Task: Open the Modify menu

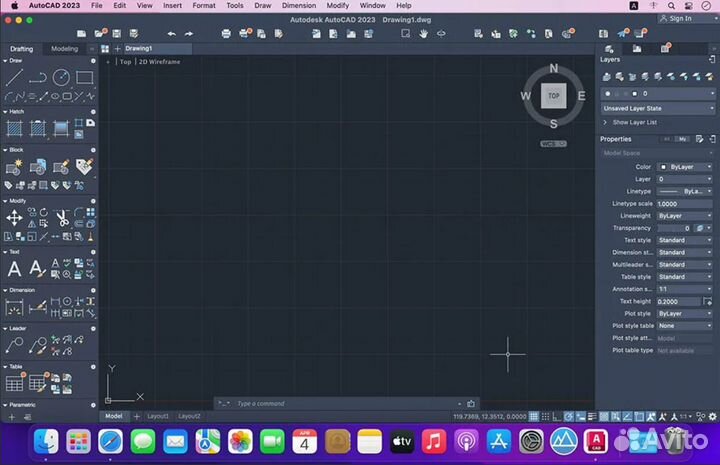Action: (338, 6)
